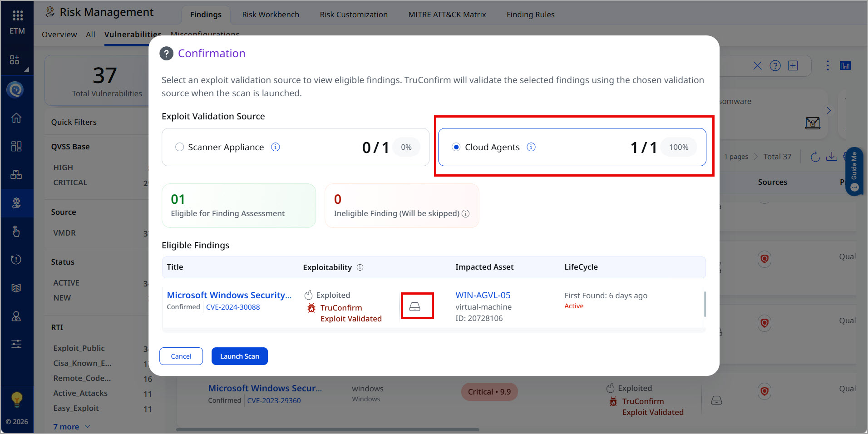Click the add-filter plus square icon
Screen dimensions: 868x434
click(793, 66)
